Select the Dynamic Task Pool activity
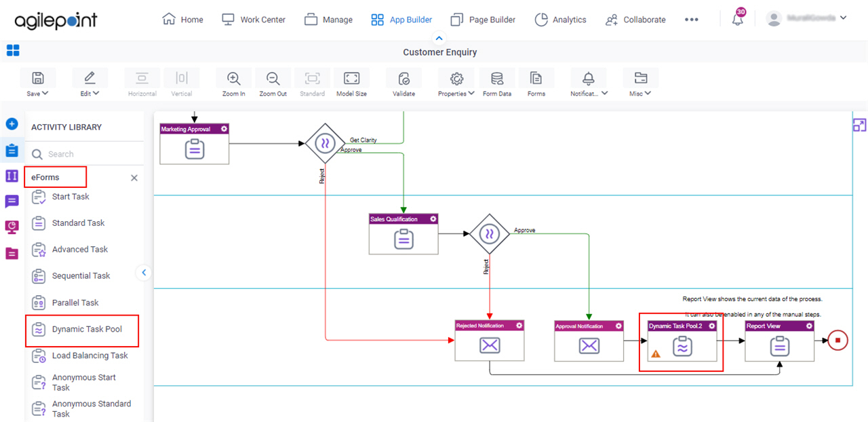This screenshot has width=868, height=422. pos(87,329)
